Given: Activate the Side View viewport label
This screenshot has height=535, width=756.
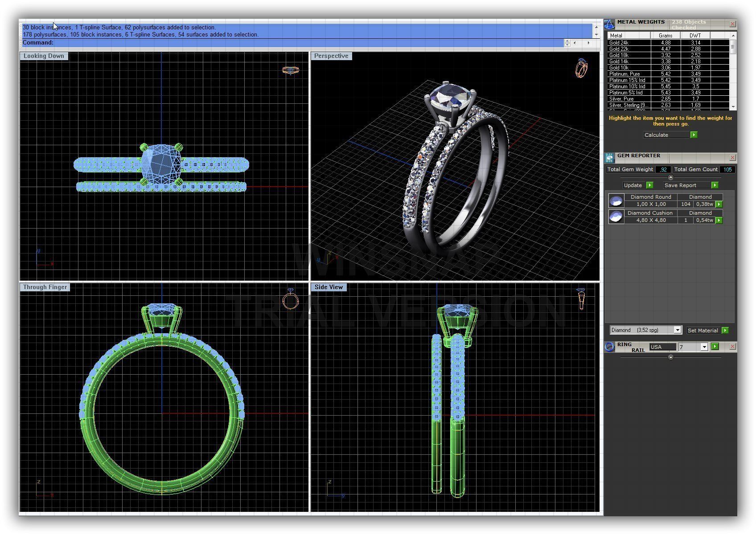Looking at the screenshot, I should [329, 287].
